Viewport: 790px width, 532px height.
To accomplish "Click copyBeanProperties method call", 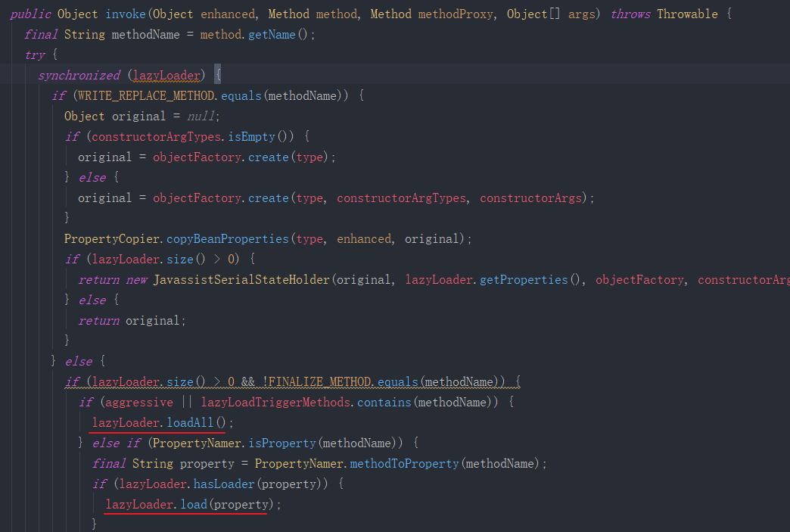I will coord(228,239).
